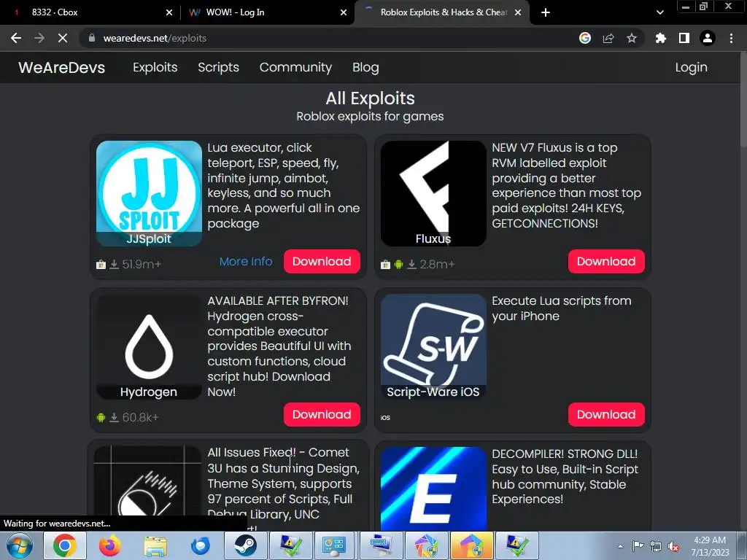The image size is (747, 560).
Task: Click the browser forward arrow
Action: click(39, 38)
